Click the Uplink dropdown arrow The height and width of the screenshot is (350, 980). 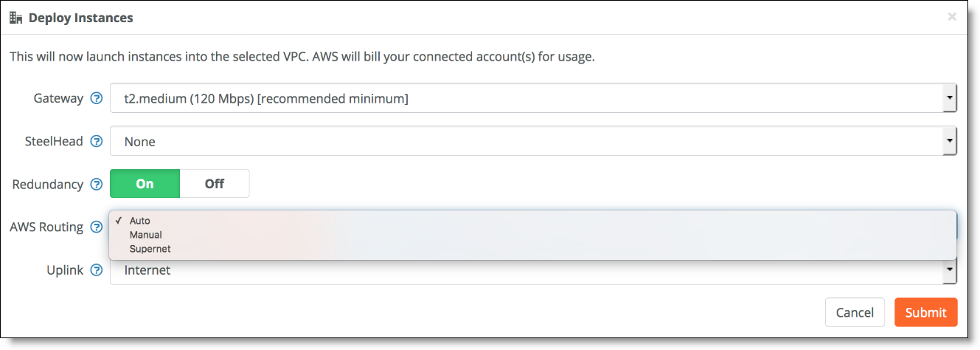click(950, 271)
